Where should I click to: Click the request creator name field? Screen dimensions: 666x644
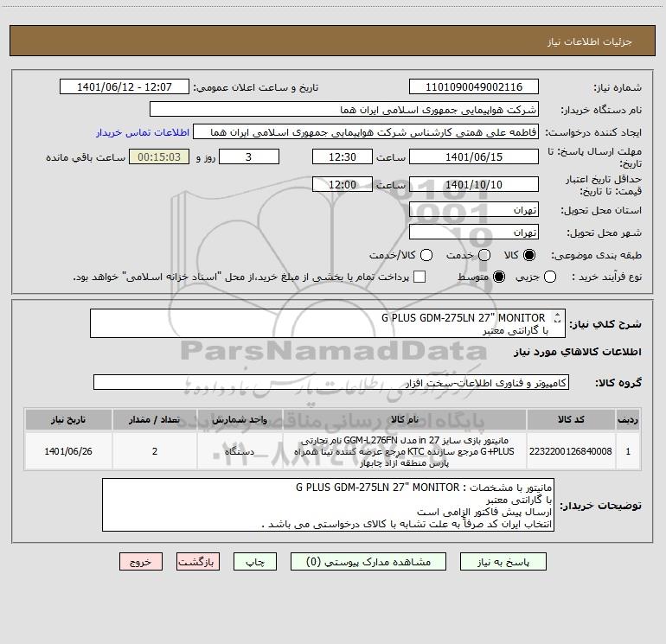pyautogui.click(x=366, y=131)
